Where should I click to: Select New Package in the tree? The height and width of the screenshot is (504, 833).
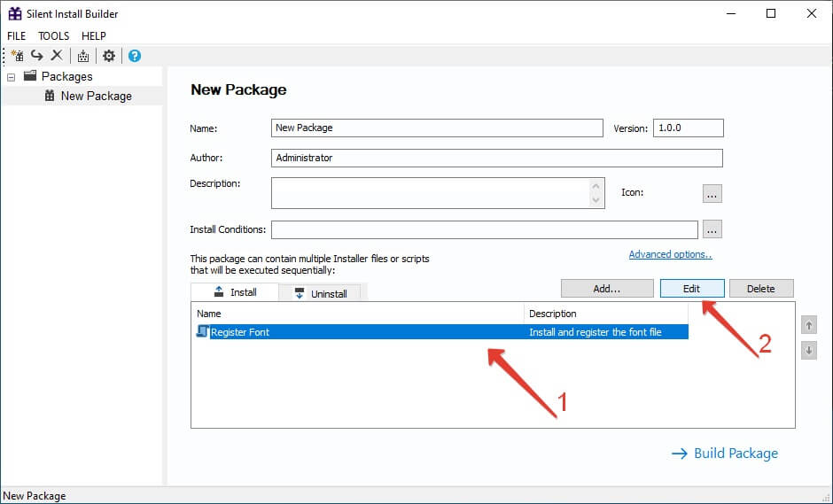point(97,97)
